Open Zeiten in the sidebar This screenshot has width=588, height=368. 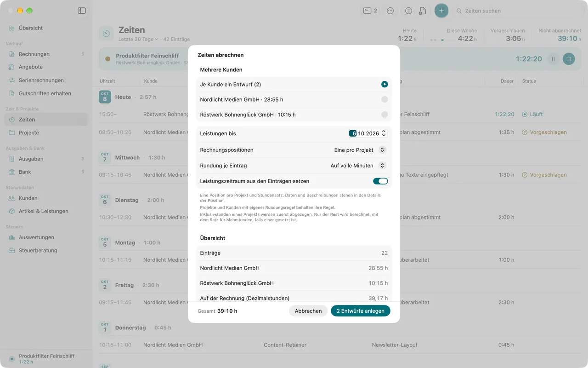click(x=46, y=120)
